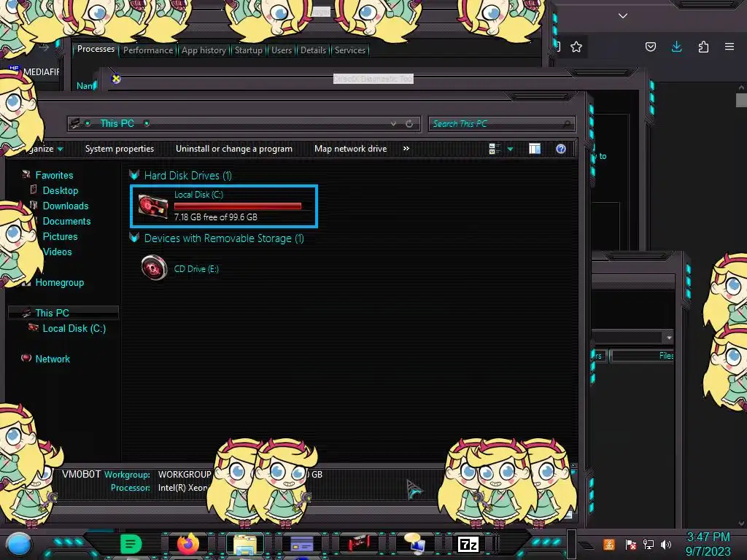Open Firefox list-all-tabs chevron
747x560 pixels.
click(x=623, y=16)
